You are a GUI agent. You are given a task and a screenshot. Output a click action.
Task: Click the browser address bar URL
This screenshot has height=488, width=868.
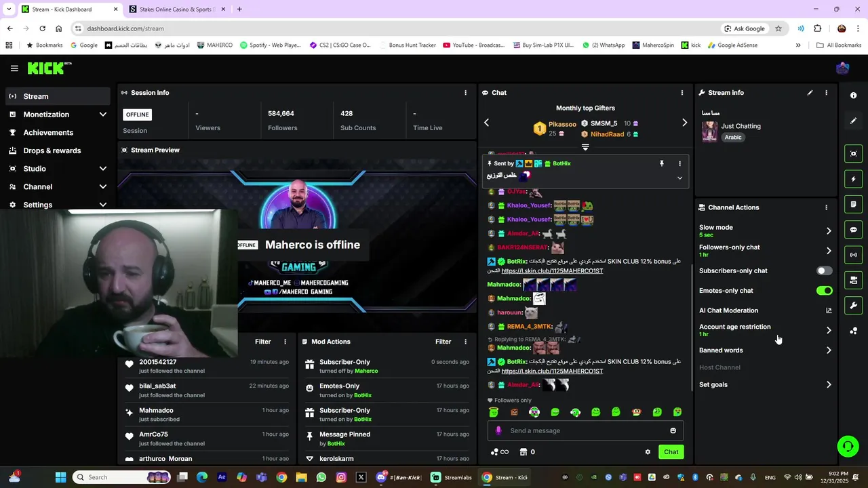(125, 28)
